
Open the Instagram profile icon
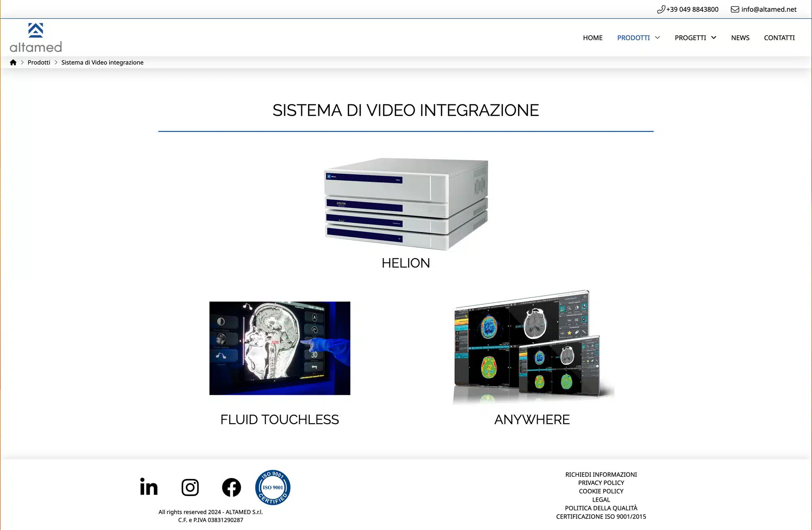click(190, 487)
